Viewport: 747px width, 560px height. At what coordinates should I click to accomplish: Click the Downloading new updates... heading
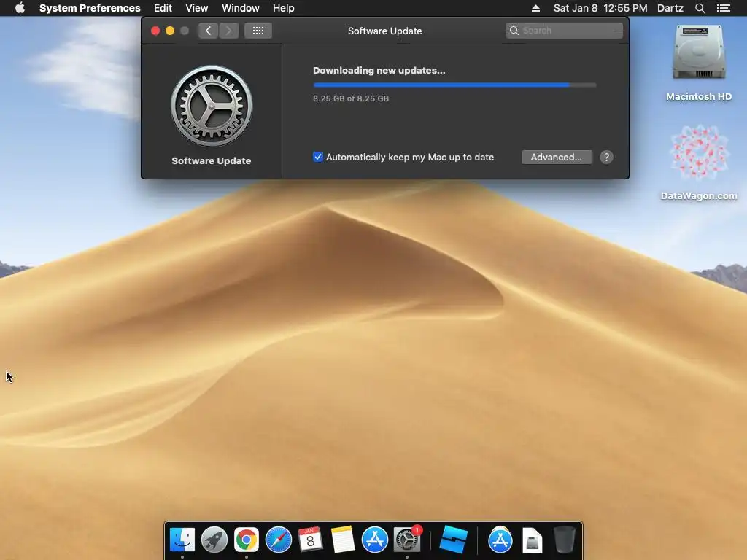[379, 71]
